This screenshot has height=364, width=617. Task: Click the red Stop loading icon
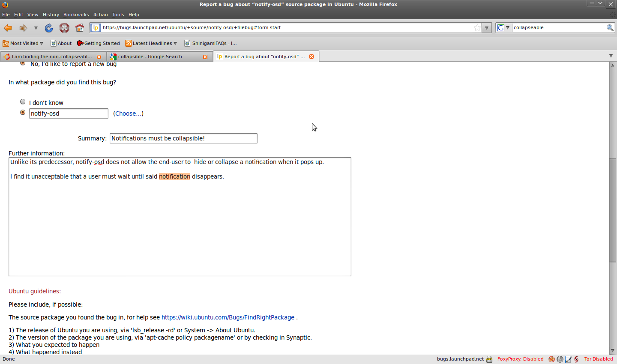click(x=64, y=28)
